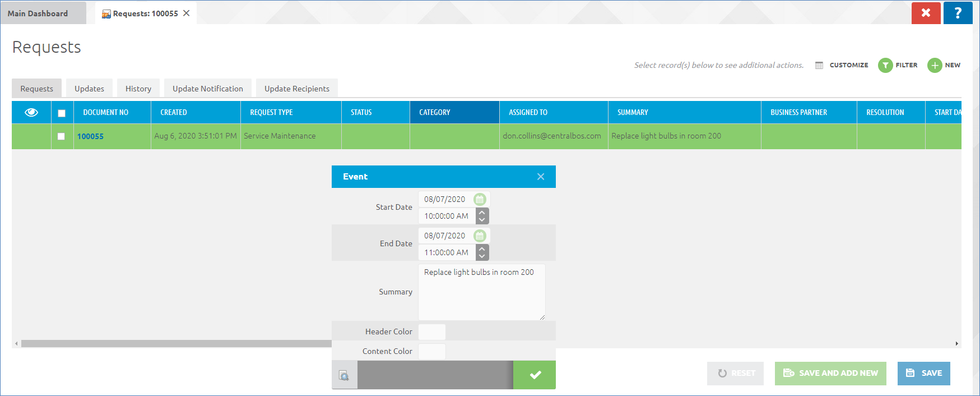Viewport: 980px width, 396px height.
Task: Select the checkbox for request 100055
Action: point(61,136)
